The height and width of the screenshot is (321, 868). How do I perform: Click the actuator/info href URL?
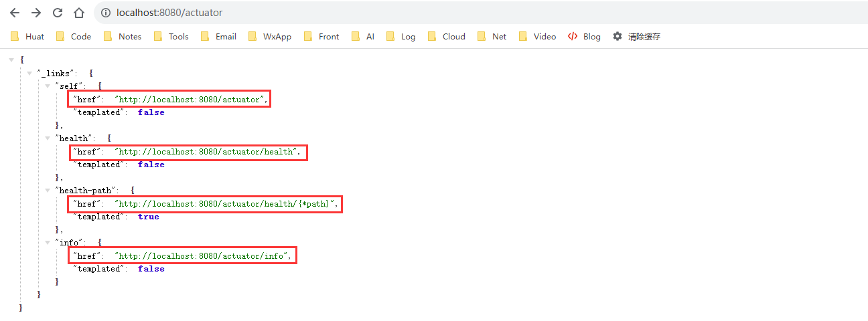(202, 256)
